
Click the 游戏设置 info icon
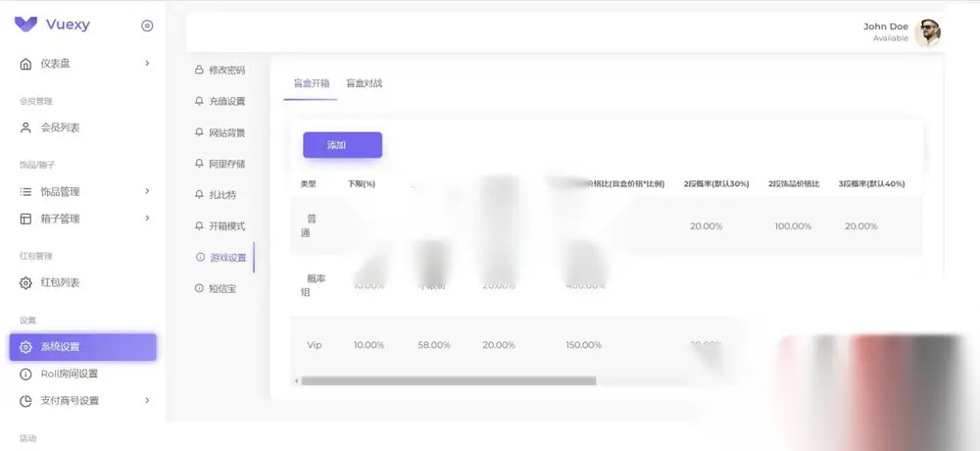tap(200, 257)
